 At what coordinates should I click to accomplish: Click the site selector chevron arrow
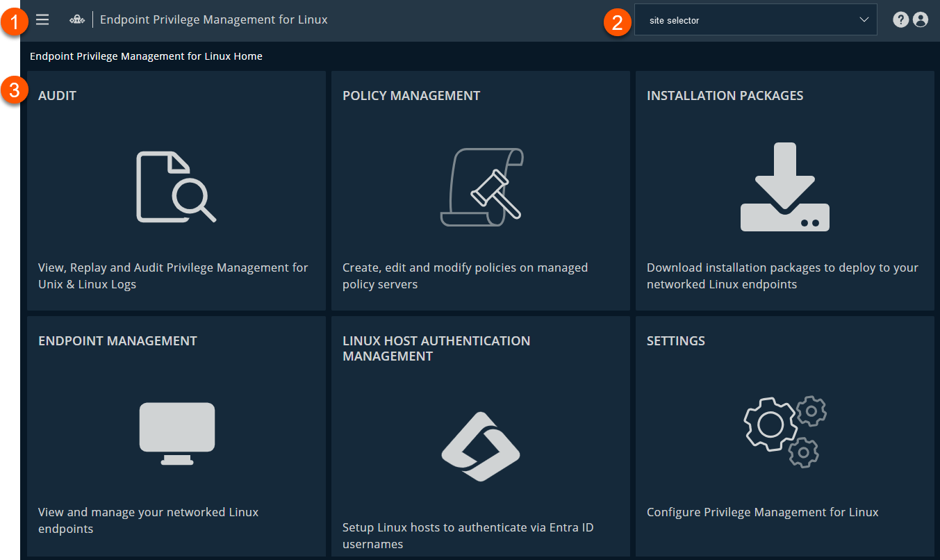pyautogui.click(x=864, y=20)
